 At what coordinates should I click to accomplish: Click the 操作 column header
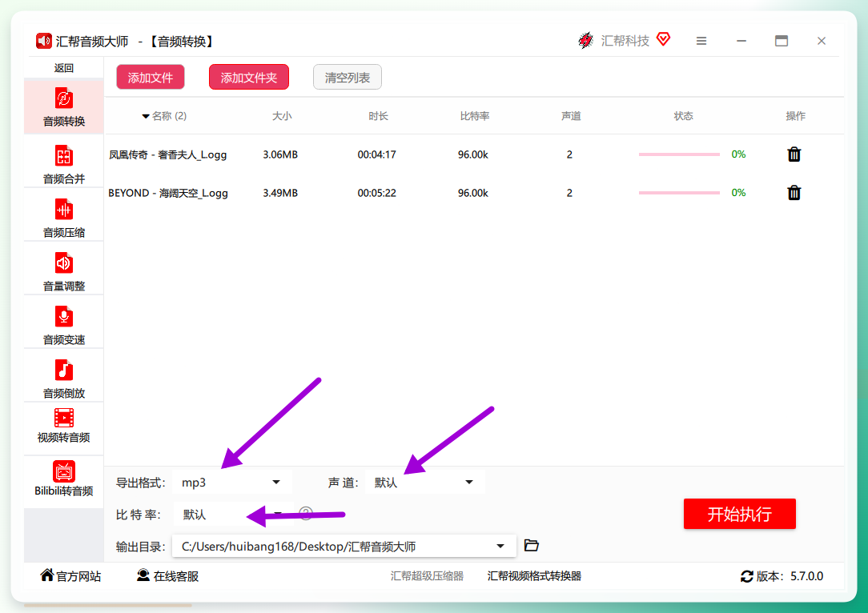click(795, 116)
